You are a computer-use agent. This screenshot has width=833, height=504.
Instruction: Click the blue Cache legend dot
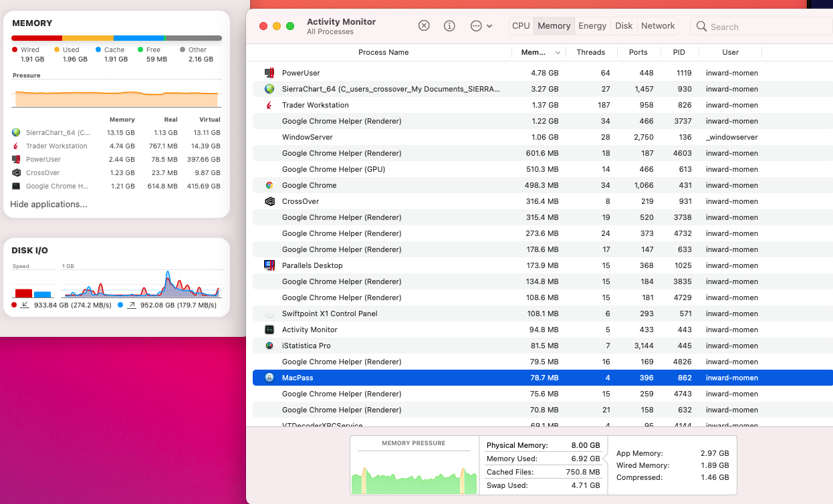(x=98, y=49)
